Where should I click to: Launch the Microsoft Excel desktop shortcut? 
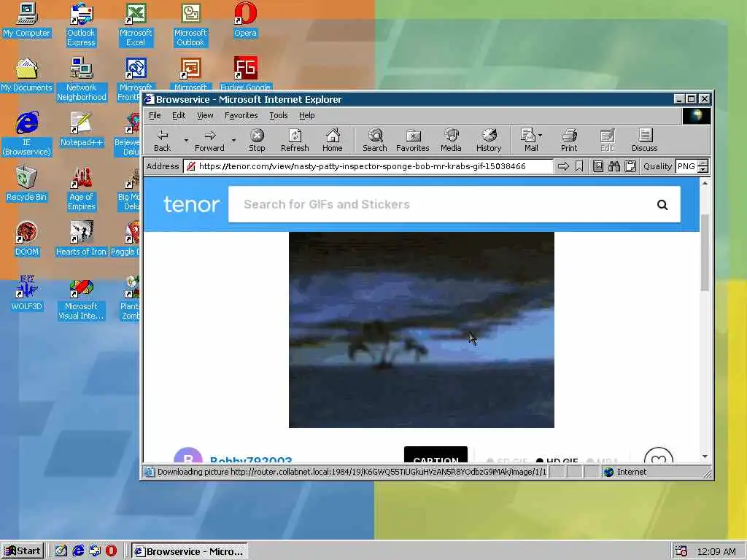pos(136,25)
